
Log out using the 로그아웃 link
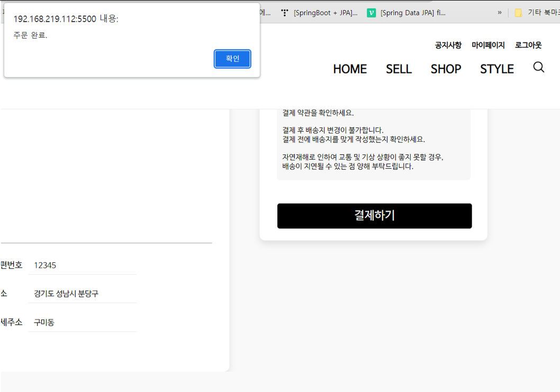(x=528, y=45)
